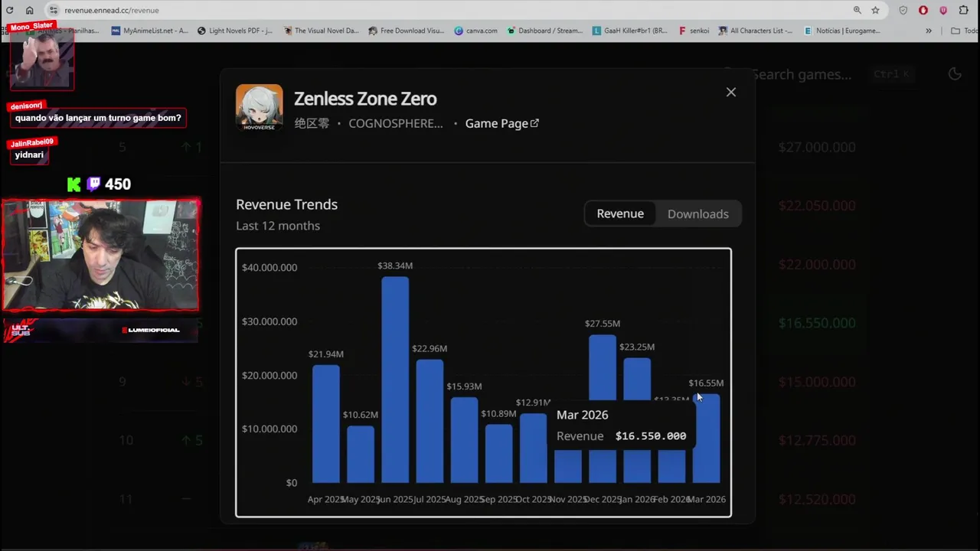Viewport: 980px width, 551px height.
Task: Click the Aug 2025 revenue bar
Action: 464,440
